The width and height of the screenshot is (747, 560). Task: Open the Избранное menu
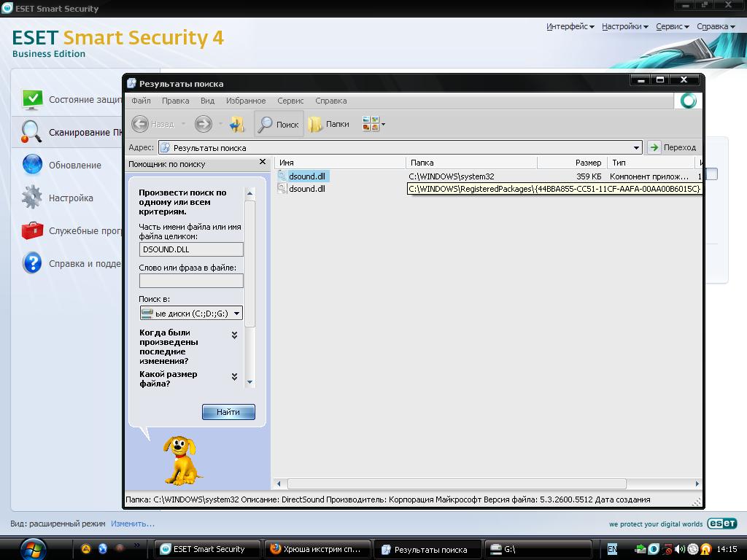coord(246,101)
